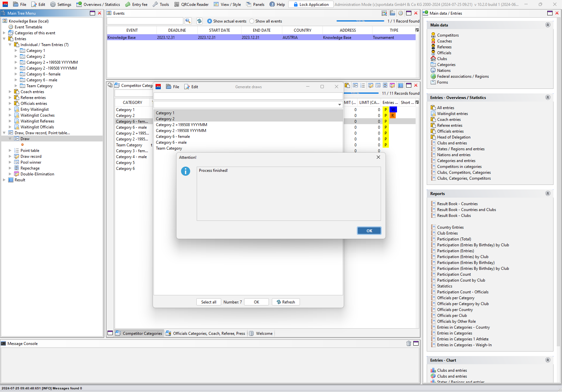
Task: Select Show all events radio button
Action: pos(252,21)
